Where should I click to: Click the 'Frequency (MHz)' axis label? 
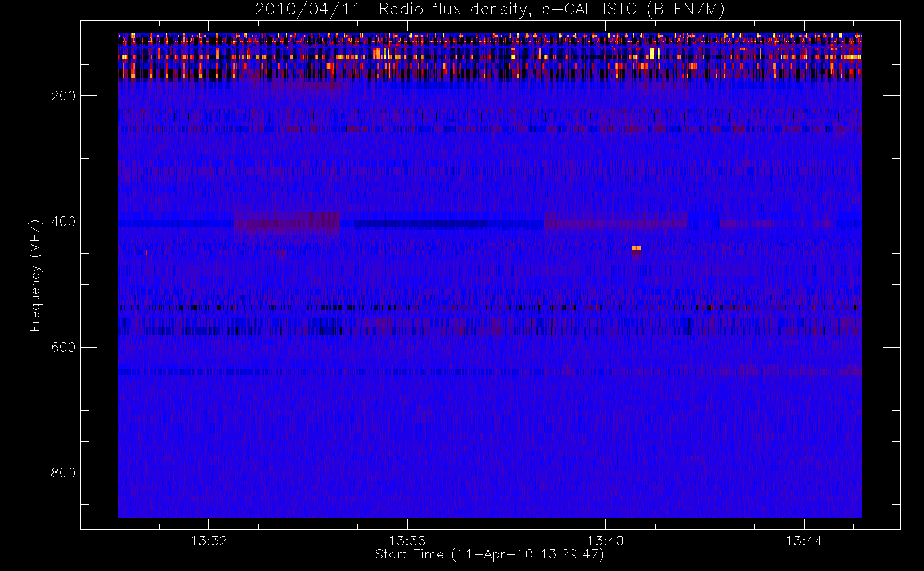click(x=35, y=275)
